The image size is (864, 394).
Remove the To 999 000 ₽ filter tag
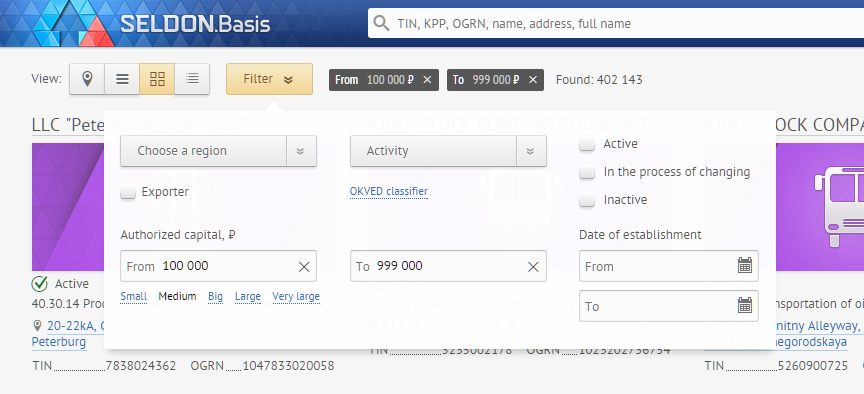point(533,80)
